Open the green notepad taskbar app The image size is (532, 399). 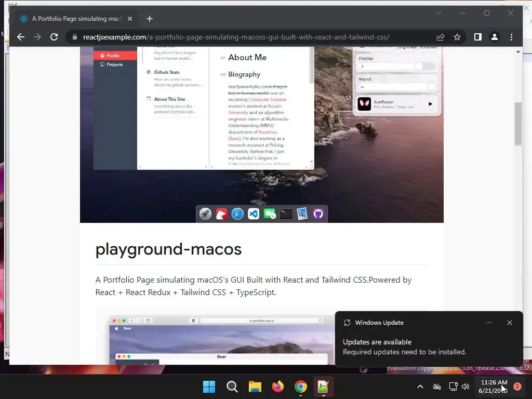pyautogui.click(x=323, y=387)
